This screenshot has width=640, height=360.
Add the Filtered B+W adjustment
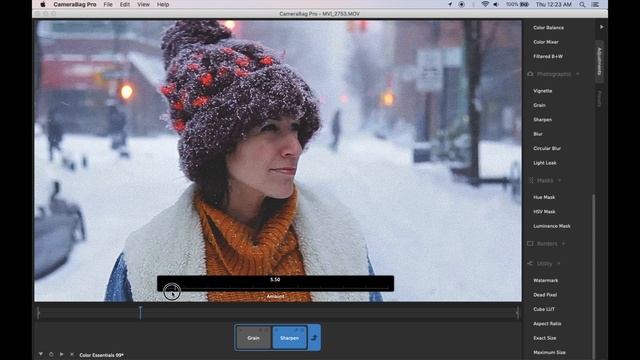click(548, 56)
